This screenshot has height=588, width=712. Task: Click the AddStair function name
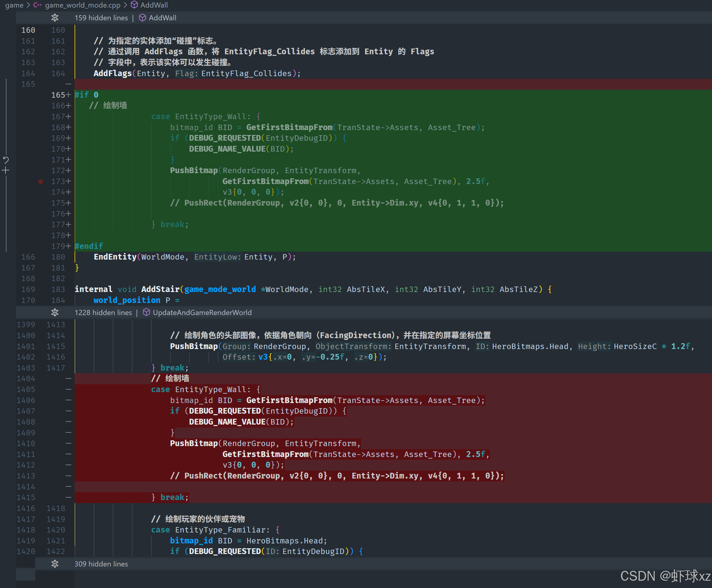160,289
